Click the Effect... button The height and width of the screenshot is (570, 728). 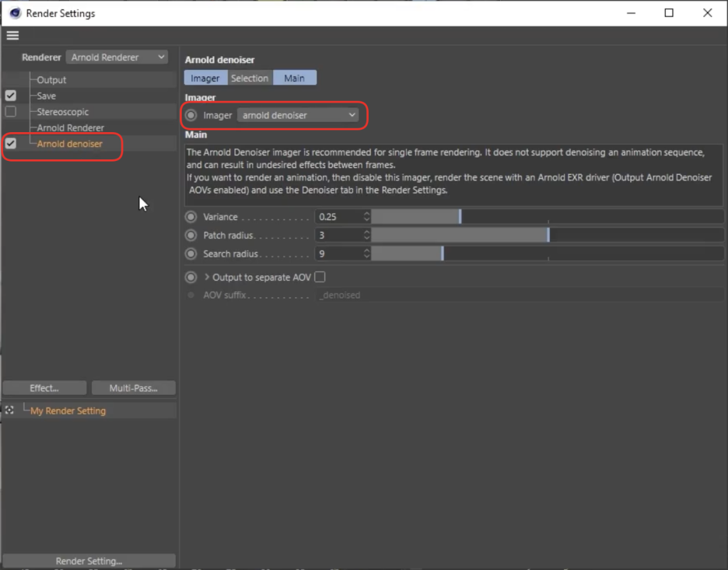coord(44,388)
